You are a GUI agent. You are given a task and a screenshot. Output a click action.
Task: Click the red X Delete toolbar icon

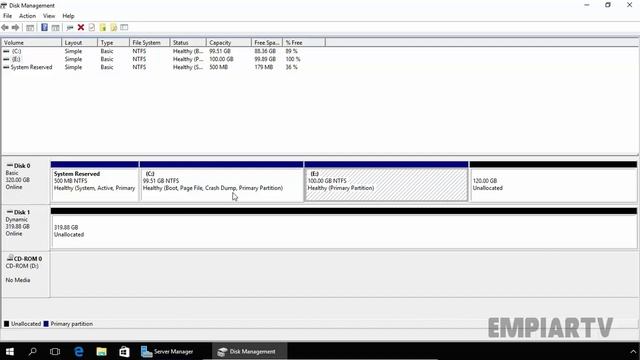tap(81, 27)
